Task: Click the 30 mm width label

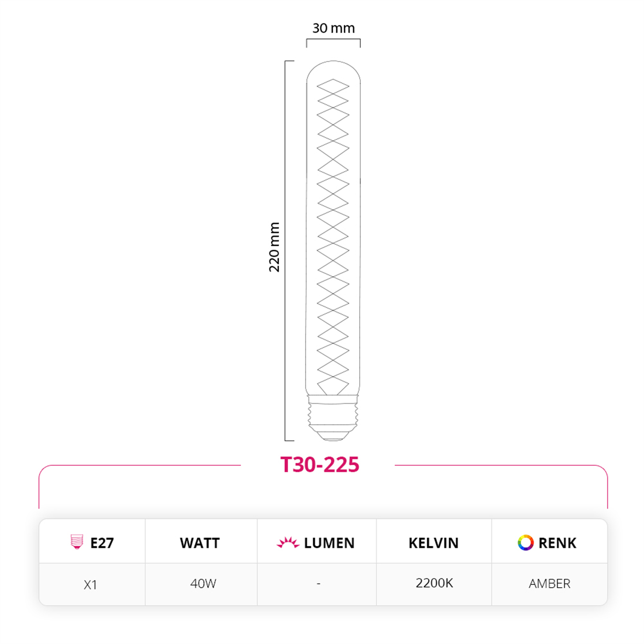Action: [x=333, y=28]
